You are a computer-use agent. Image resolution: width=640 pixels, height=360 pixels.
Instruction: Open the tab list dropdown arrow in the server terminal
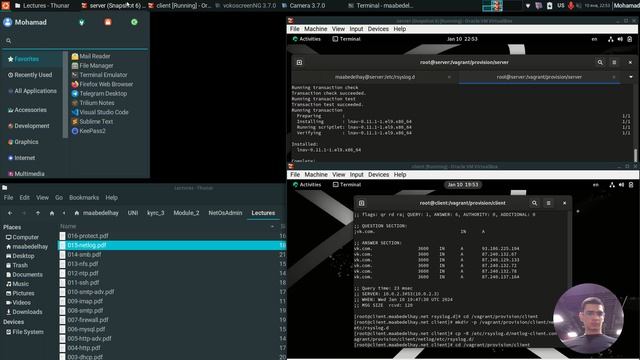[631, 77]
